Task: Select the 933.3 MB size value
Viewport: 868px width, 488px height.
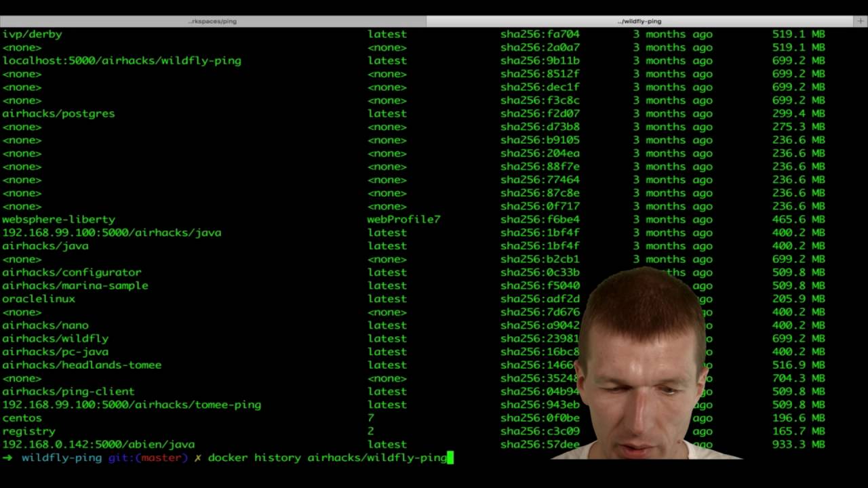Action: tap(799, 444)
